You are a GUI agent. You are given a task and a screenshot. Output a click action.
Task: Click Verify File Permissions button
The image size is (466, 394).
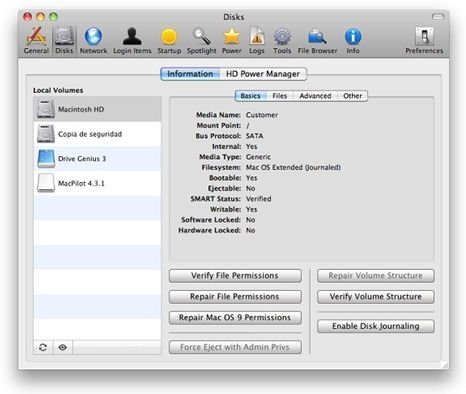click(x=235, y=276)
